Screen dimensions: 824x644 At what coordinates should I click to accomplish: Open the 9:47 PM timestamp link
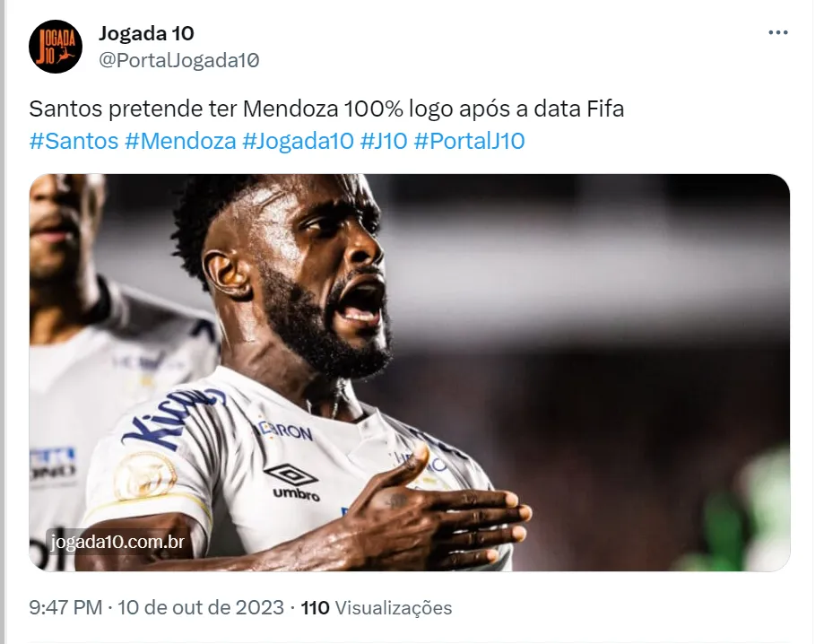pos(65,608)
